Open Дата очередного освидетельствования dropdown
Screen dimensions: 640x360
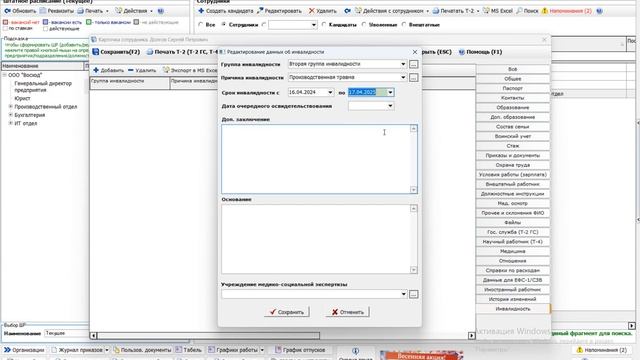tap(390, 106)
